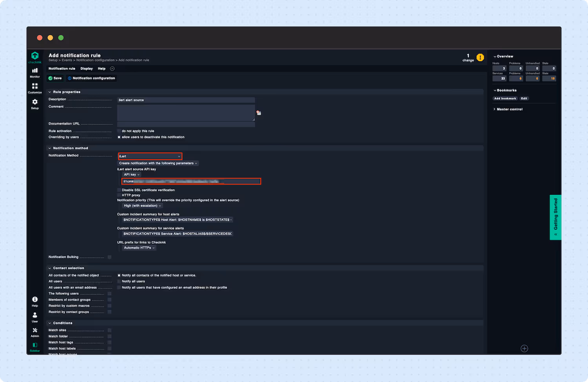
Task: Open the User menu in the sidebar
Action: (34, 316)
